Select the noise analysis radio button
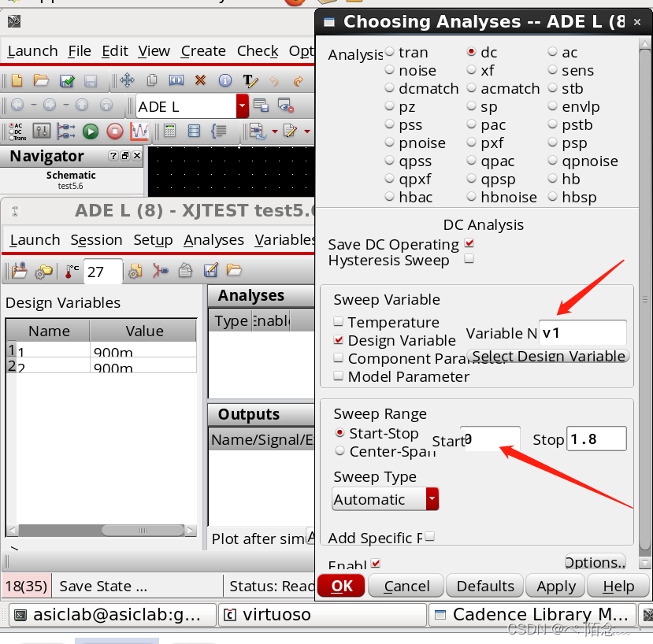Screen dimensions: 653x644 (x=389, y=69)
